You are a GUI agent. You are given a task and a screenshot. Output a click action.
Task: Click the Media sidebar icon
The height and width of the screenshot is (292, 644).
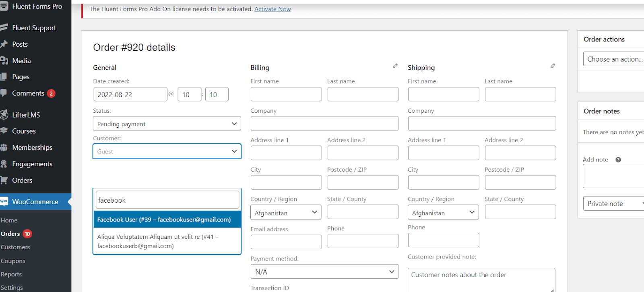click(4, 60)
